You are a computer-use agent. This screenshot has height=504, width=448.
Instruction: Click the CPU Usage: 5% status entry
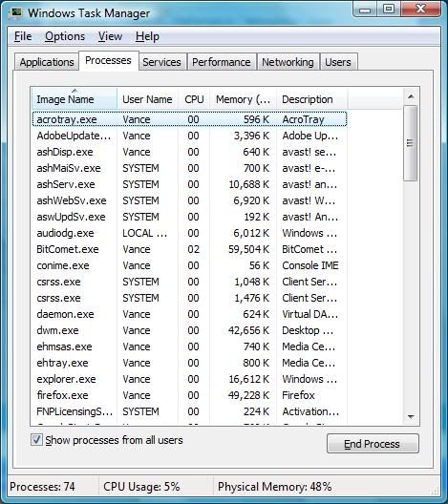click(141, 486)
